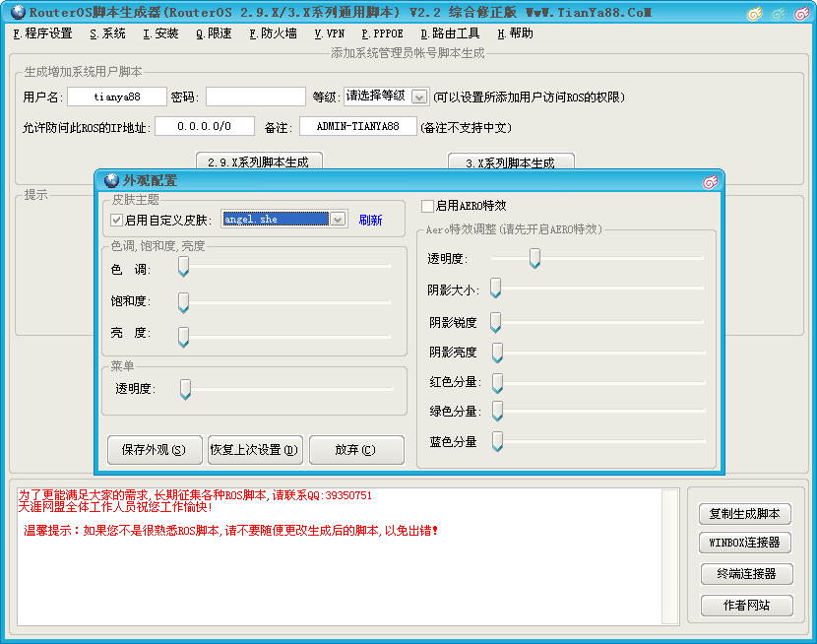
Task: Click the orange swirl icon in main title bar
Action: point(754,14)
